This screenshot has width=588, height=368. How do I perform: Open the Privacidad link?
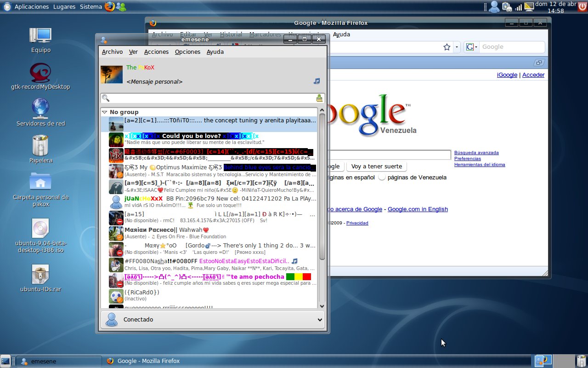357,223
